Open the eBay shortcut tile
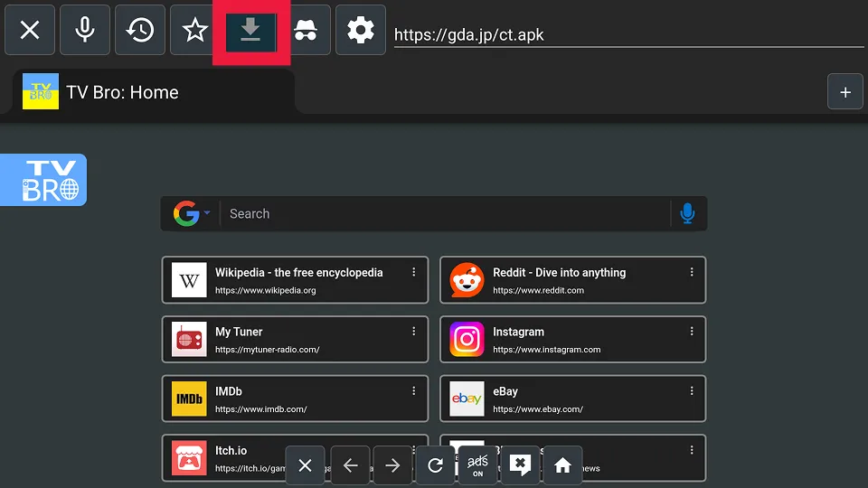This screenshot has width=868, height=488. tap(573, 399)
